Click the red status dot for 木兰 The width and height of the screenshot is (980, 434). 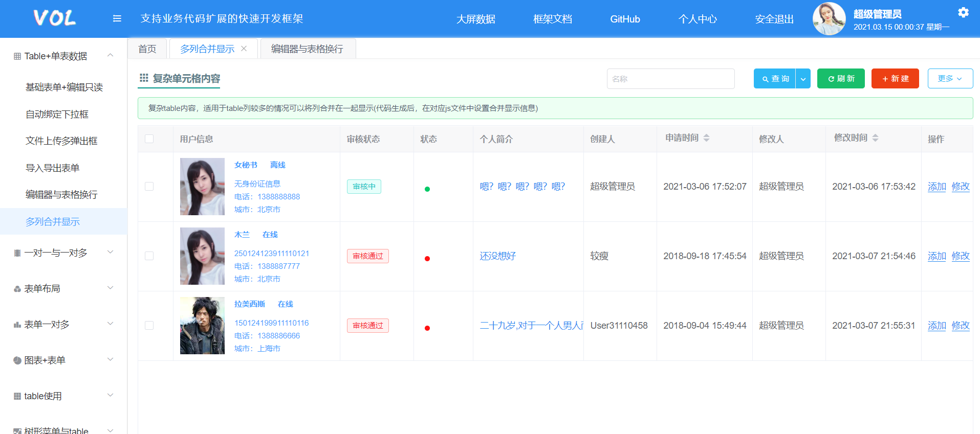tap(427, 259)
